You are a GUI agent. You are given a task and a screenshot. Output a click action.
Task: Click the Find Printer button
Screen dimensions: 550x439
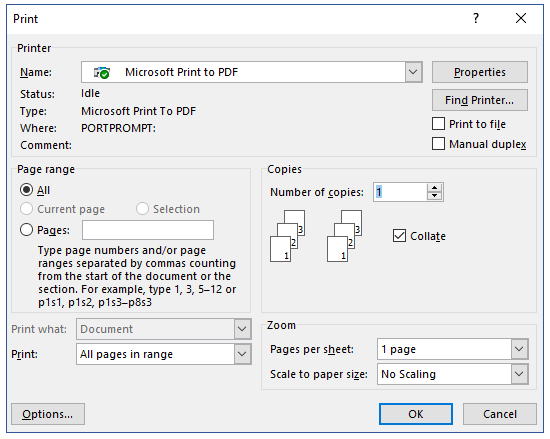point(479,100)
